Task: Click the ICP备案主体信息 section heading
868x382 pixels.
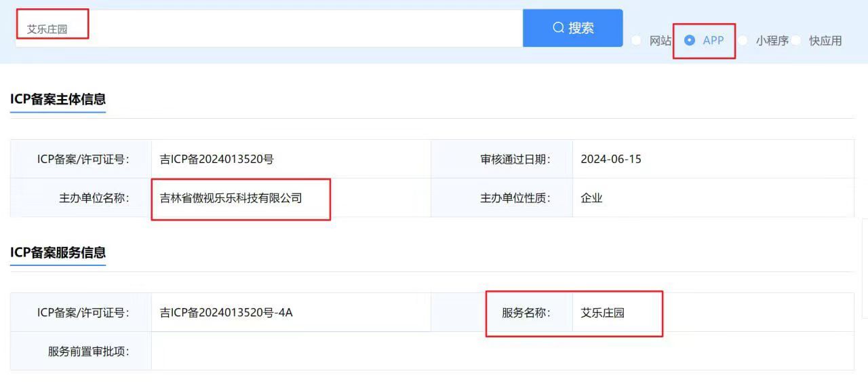Action: coord(58,99)
